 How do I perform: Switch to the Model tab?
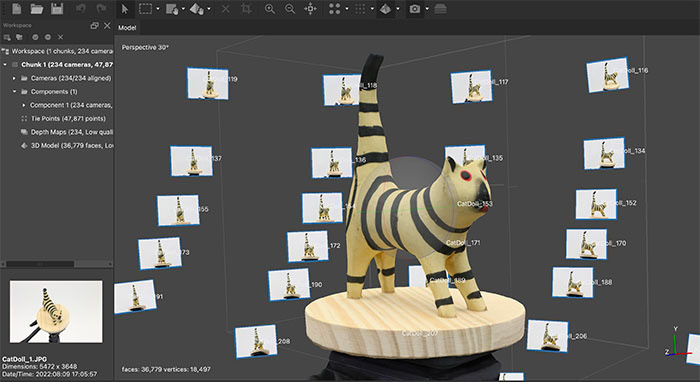127,28
